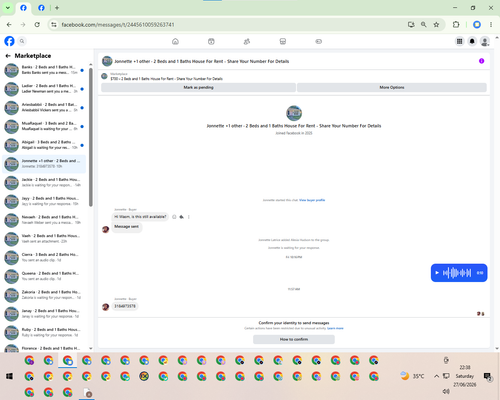Open the Facebook menu grid icon

click(459, 41)
